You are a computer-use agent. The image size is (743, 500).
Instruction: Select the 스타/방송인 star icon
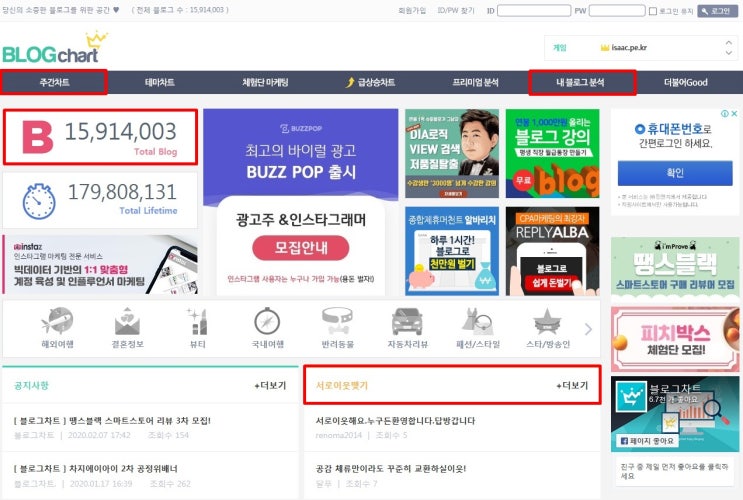pos(548,321)
